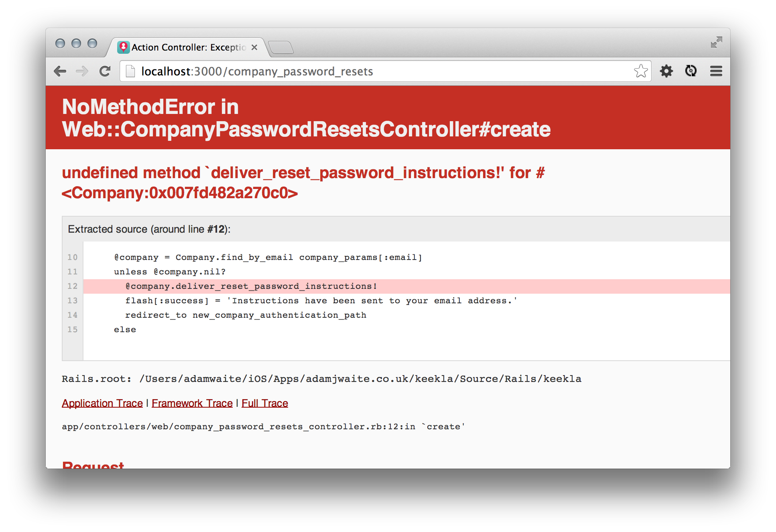This screenshot has height=532, width=776.
Task: Click the browser forward arrow
Action: pos(82,71)
